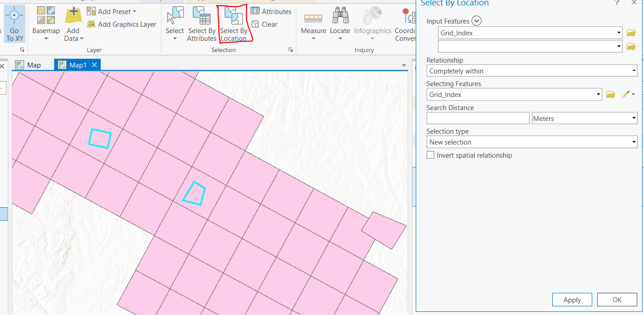644x315 pixels.
Task: Enable Invert spatial relationship
Action: (430, 155)
